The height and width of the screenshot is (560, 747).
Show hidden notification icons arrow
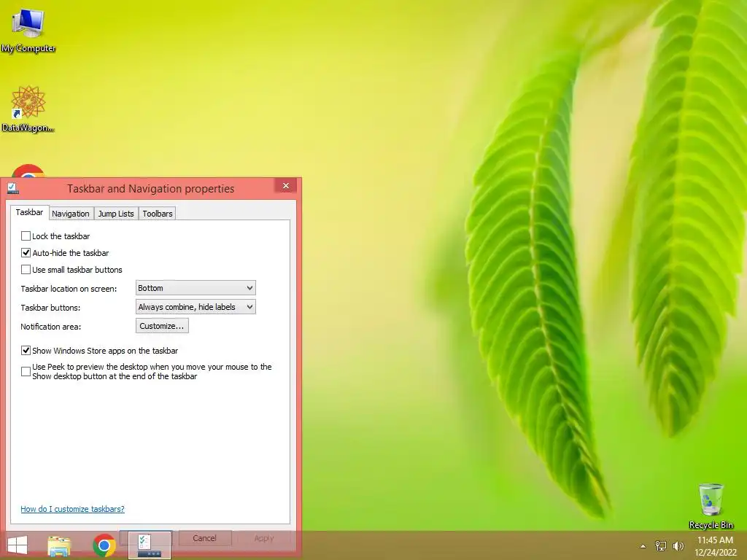(x=643, y=545)
